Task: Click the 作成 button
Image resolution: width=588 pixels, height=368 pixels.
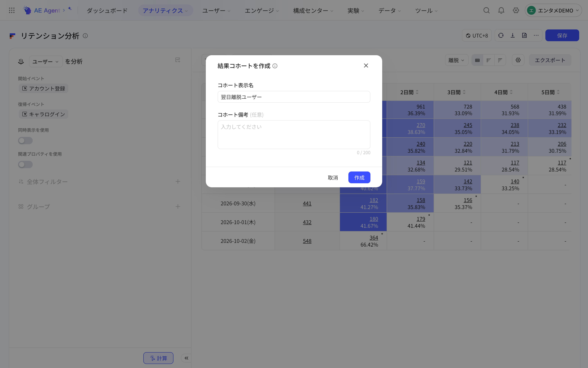Action: click(359, 177)
